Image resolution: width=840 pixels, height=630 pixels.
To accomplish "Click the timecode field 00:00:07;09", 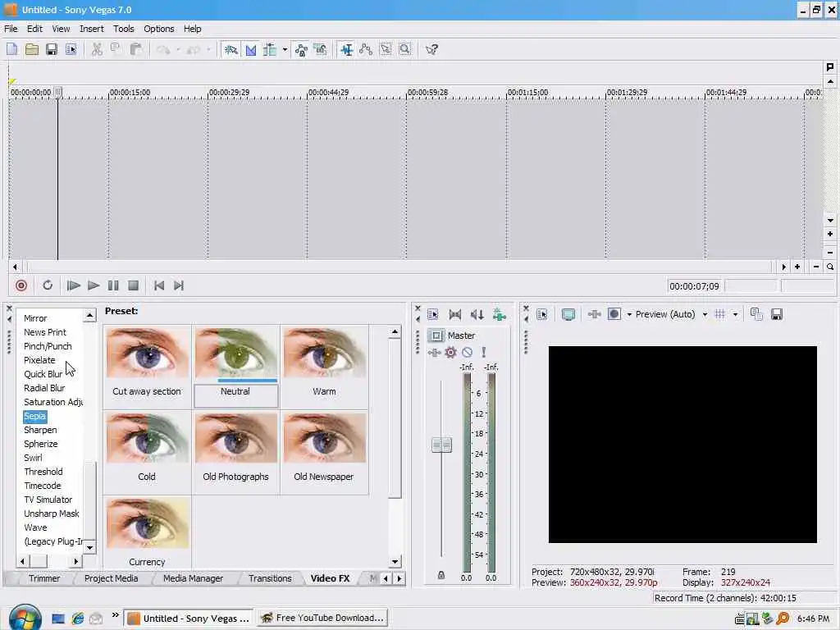I will click(x=694, y=286).
